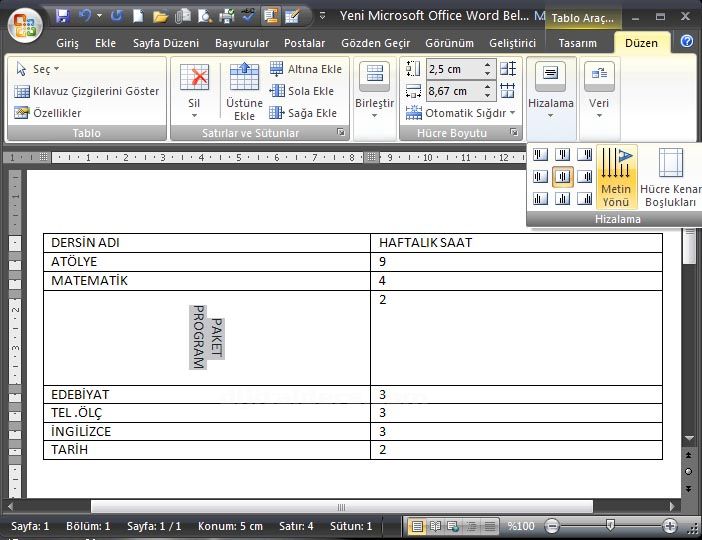The image size is (702, 540).
Task: Toggle Kılavuz Çizgilerini Göster
Action: click(x=86, y=91)
